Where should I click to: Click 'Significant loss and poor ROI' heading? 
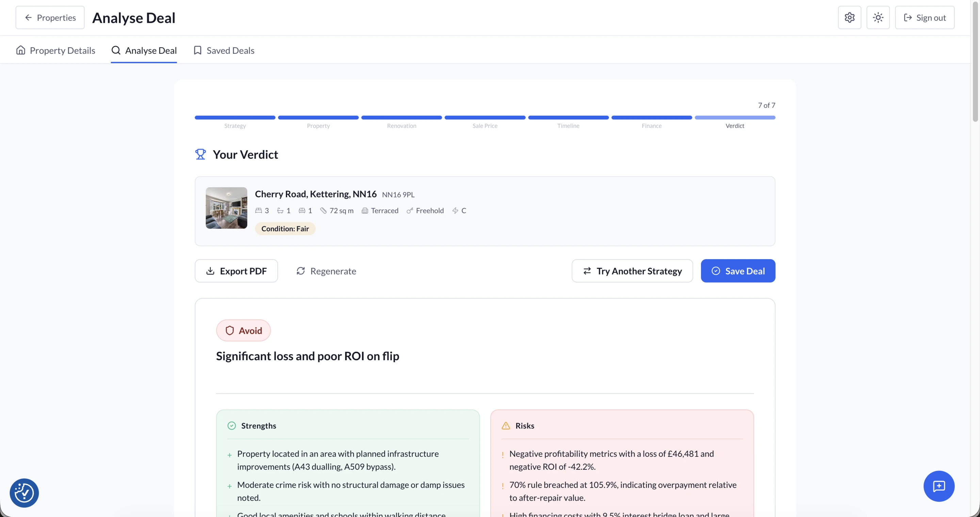tap(307, 356)
